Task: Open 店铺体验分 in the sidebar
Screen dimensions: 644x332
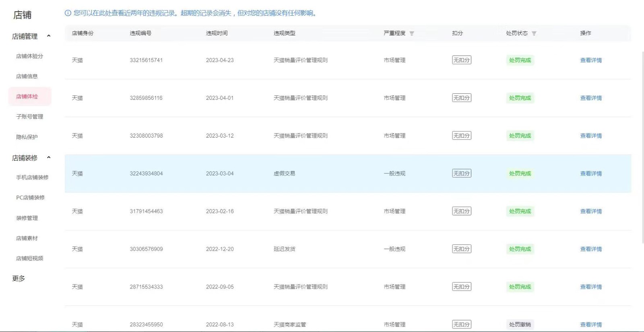Action: point(29,56)
